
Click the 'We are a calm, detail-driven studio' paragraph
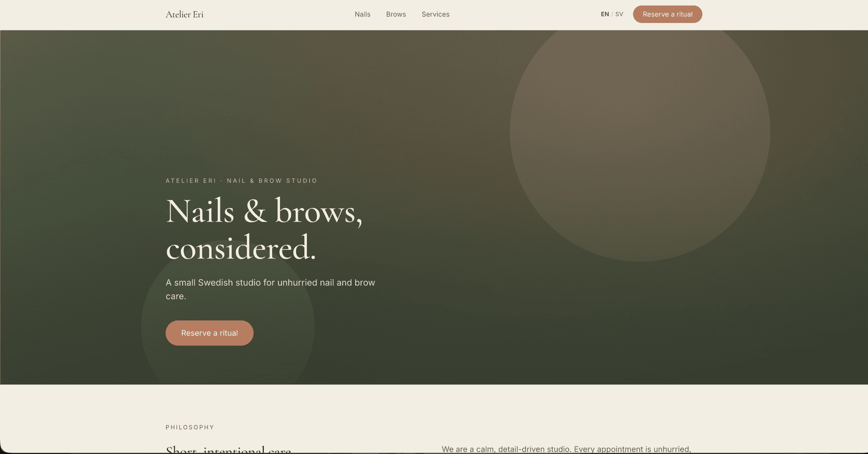click(566, 449)
